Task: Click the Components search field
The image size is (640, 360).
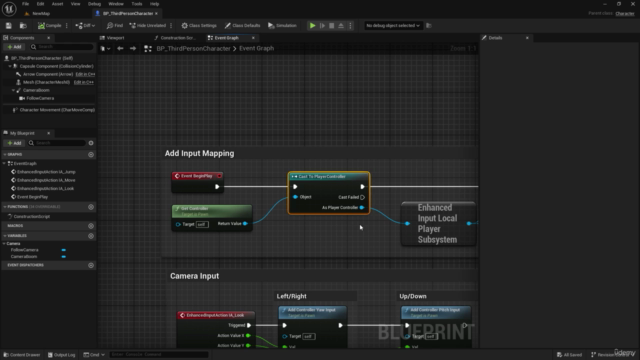Action: point(62,47)
